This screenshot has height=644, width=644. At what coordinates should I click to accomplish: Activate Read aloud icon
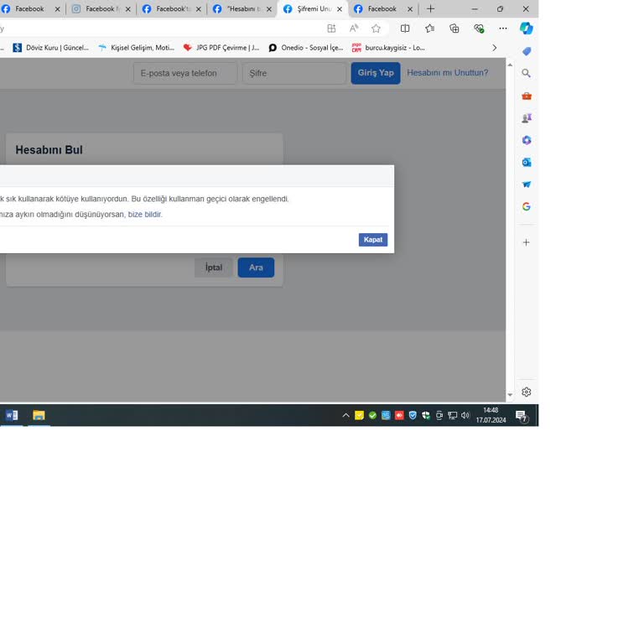click(x=354, y=29)
